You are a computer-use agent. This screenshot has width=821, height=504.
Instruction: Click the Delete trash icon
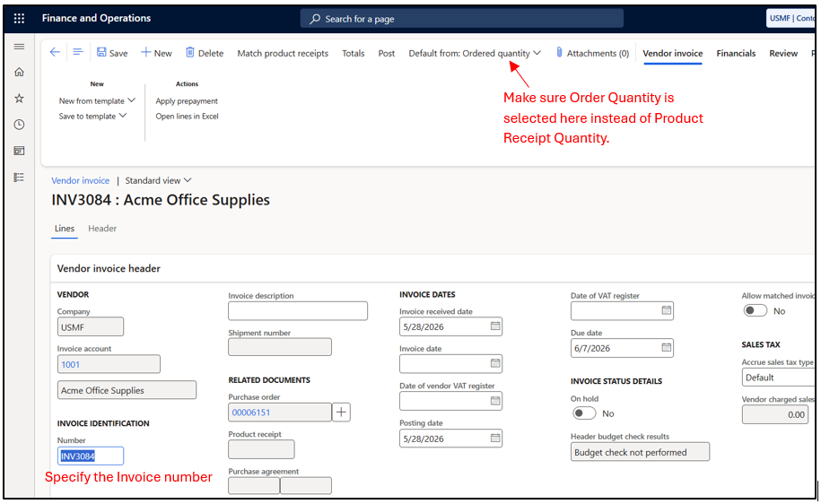tap(190, 52)
